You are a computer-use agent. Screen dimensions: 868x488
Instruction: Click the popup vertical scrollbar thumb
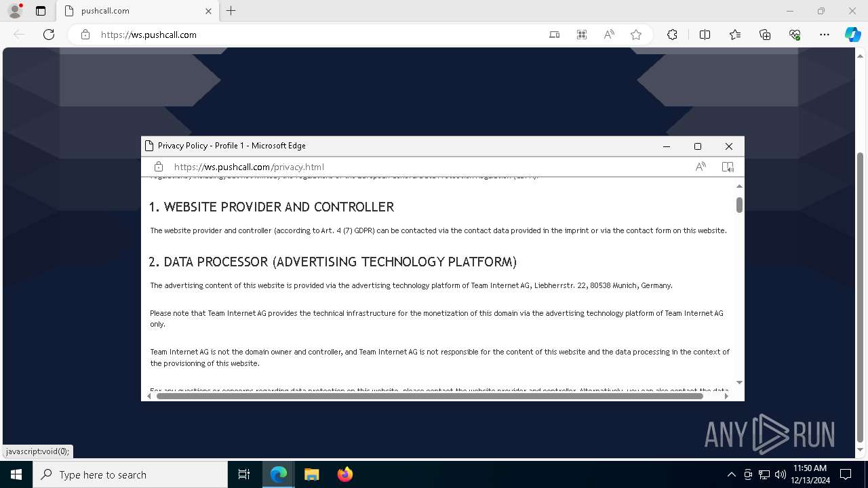[x=739, y=205]
